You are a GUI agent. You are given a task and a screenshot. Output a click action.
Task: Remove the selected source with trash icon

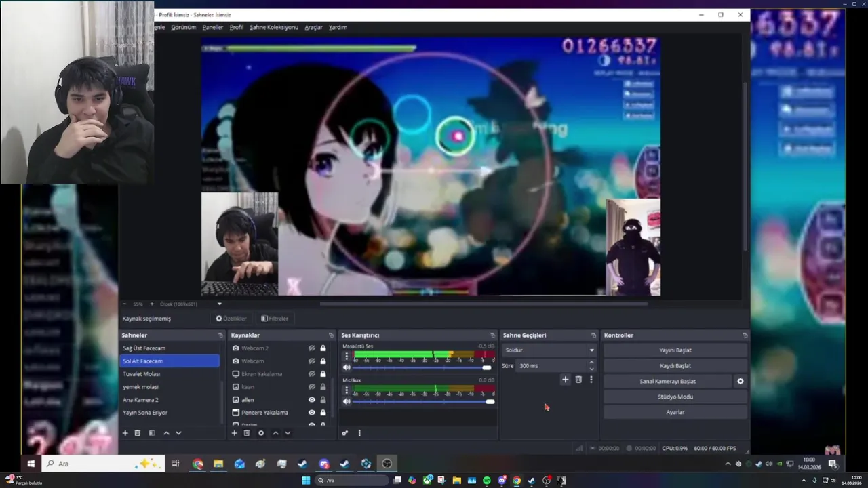click(x=247, y=433)
